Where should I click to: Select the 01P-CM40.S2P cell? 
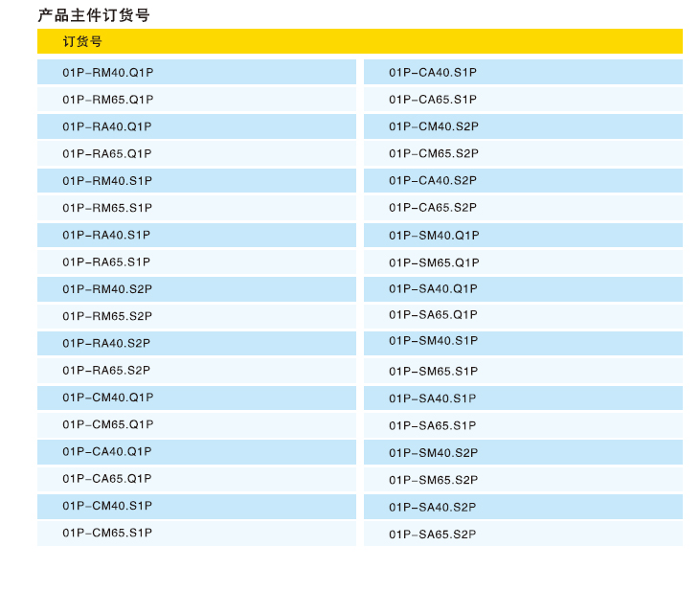click(434, 126)
